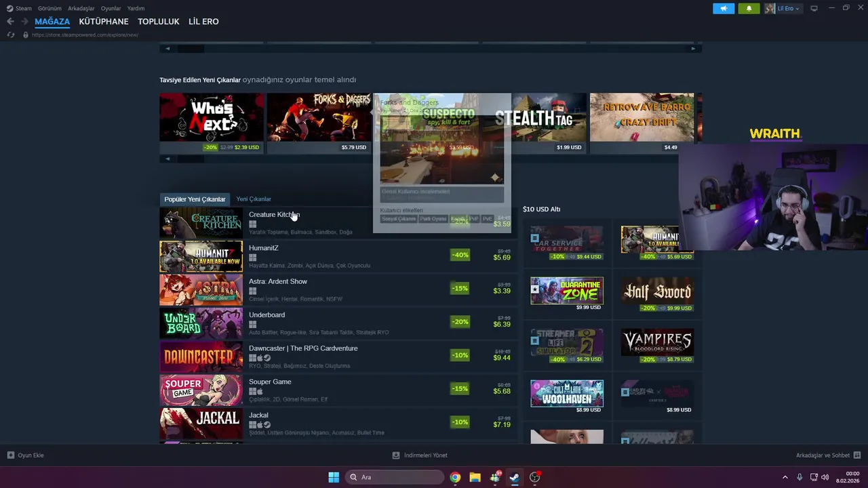Move the top carousel left with its arrow
868x488 pixels.
click(167, 48)
